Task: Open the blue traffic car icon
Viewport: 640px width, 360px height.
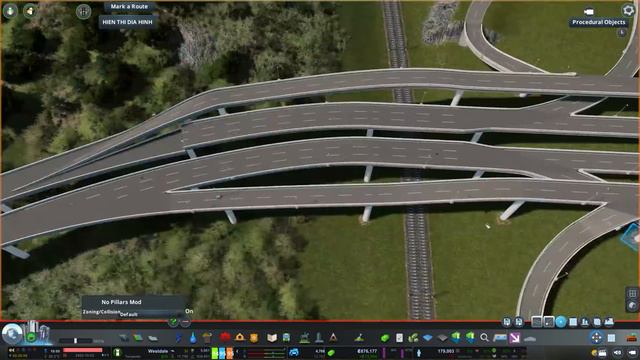Action: 294,352
